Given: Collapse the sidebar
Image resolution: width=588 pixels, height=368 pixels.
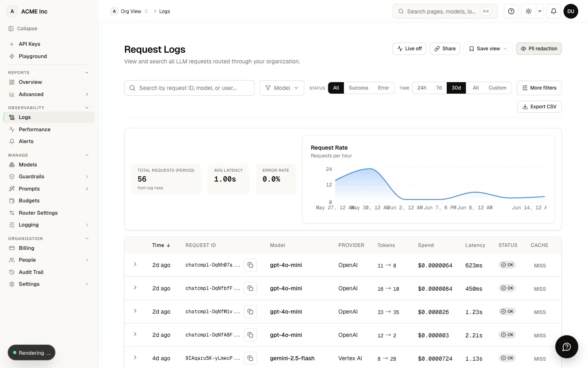Looking at the screenshot, I should click(x=23, y=29).
